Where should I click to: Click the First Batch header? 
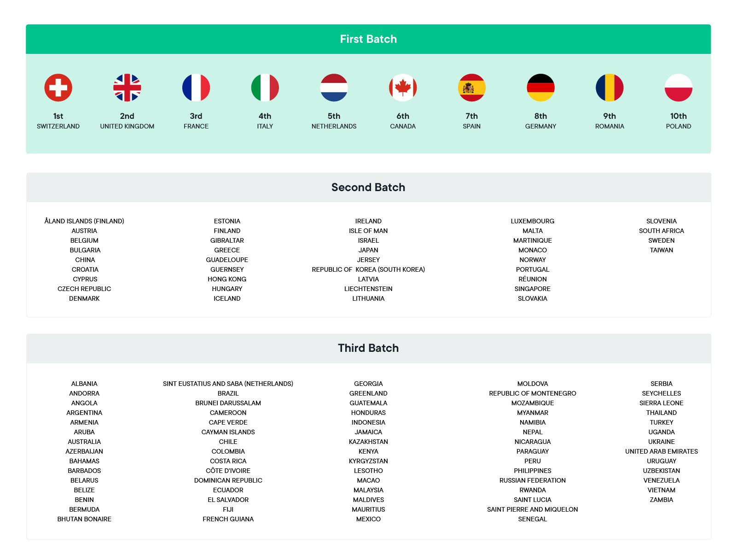point(368,39)
